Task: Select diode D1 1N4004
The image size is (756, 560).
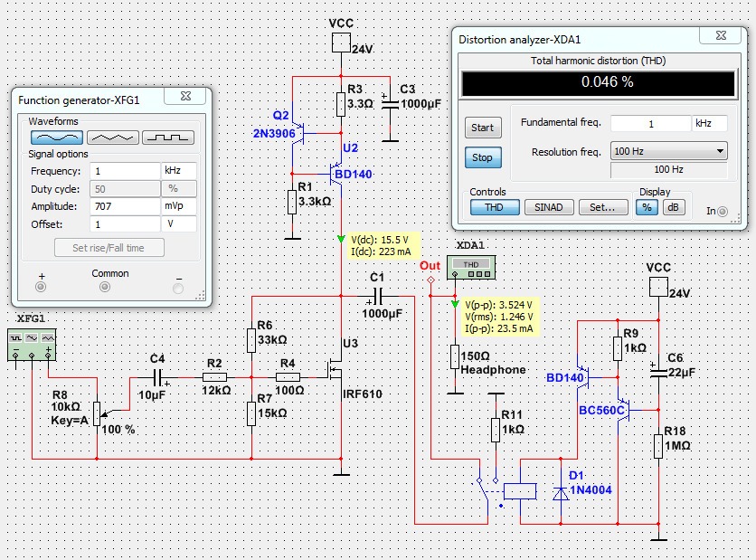Action: pyautogui.click(x=561, y=493)
